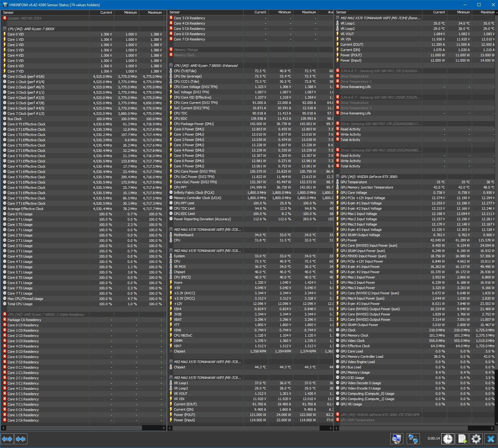Click the 0:00:14 elapsed time display

click(x=434, y=438)
